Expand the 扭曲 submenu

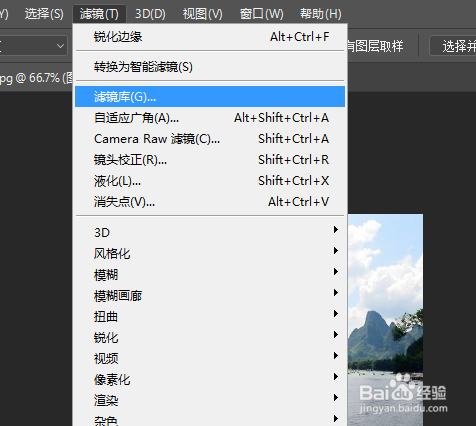click(210, 316)
